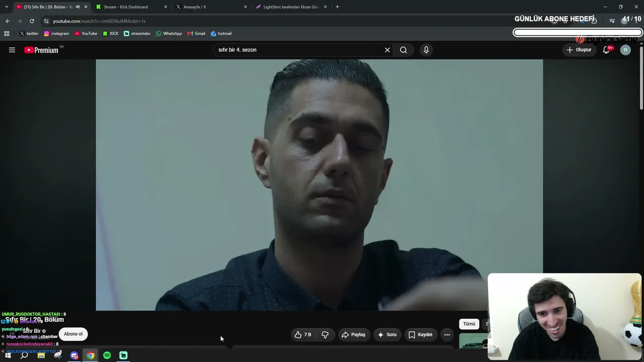Open the green Streamlabs taskbar app

(x=123, y=355)
